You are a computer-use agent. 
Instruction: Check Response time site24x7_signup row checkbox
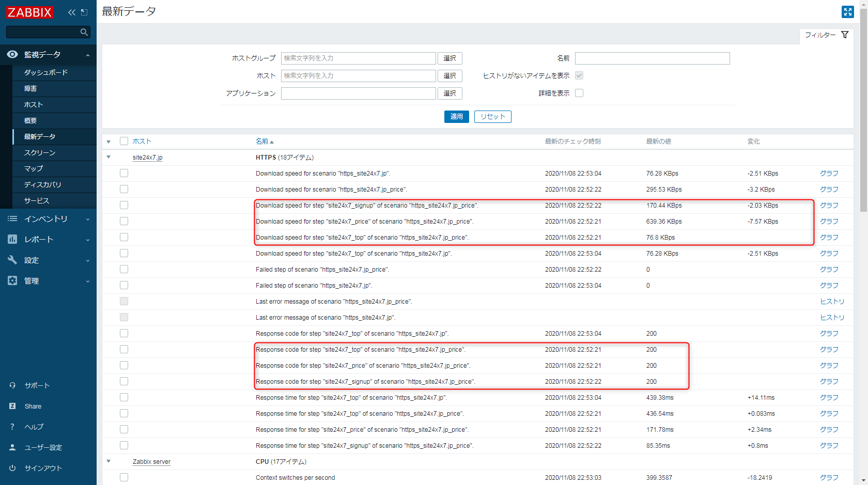click(x=124, y=445)
